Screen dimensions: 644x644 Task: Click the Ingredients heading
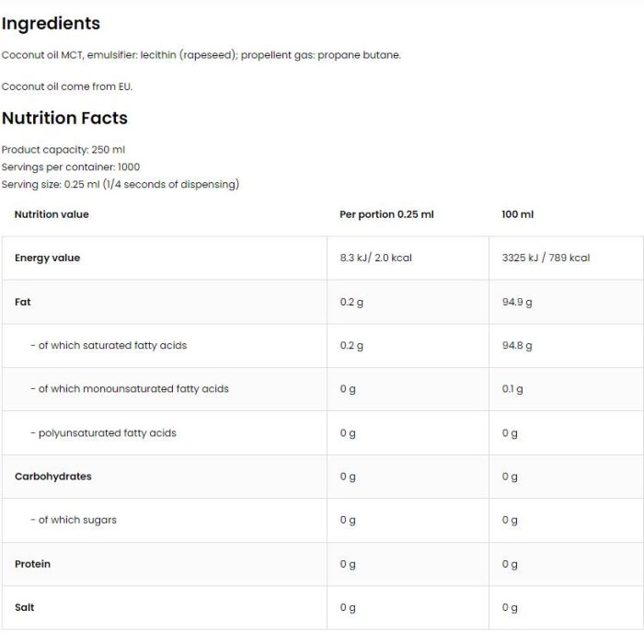coord(51,24)
